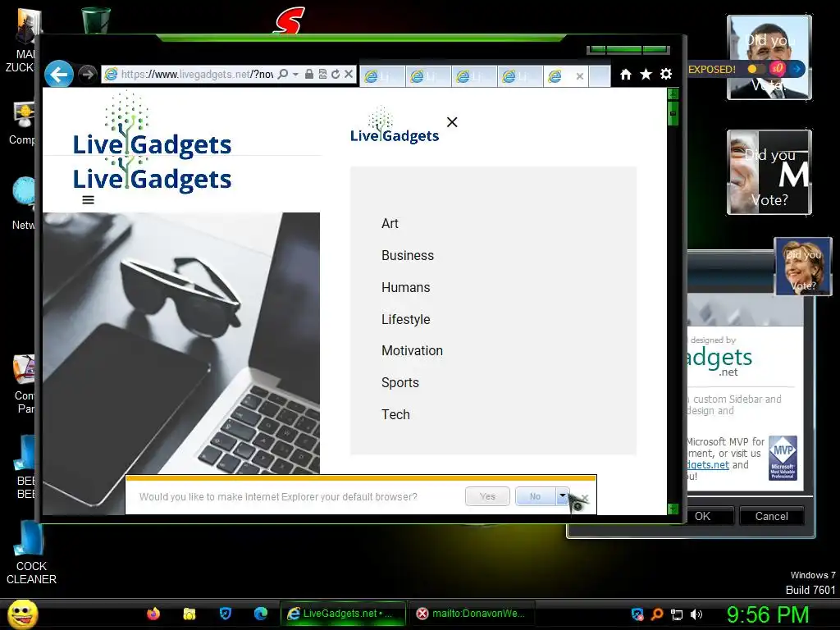The height and width of the screenshot is (630, 840).
Task: Select the Sports category
Action: pyautogui.click(x=400, y=382)
